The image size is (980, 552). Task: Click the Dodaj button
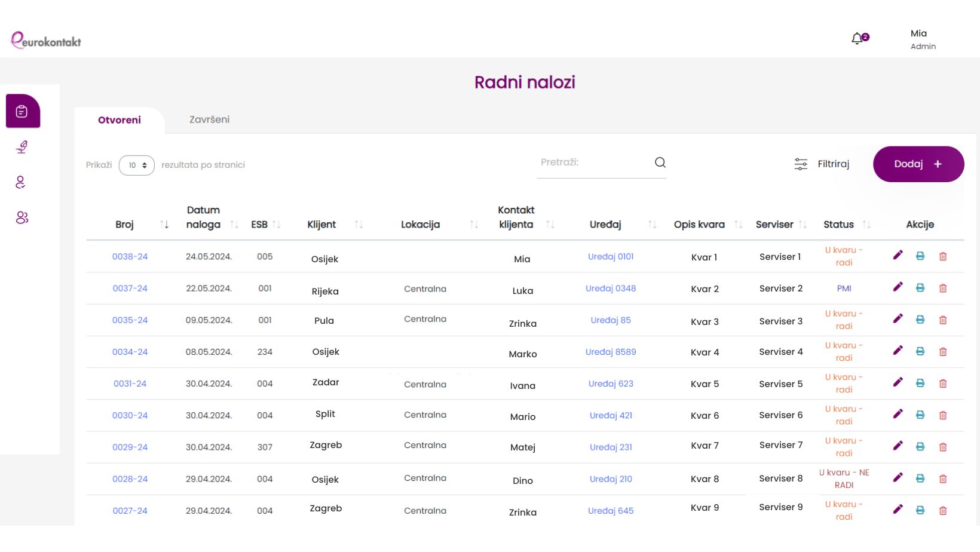(918, 164)
